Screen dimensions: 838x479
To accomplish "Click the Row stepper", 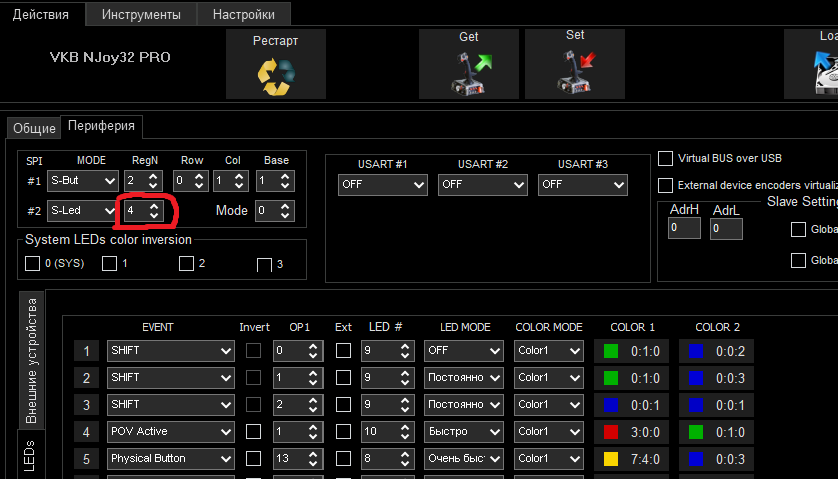I will coord(191,181).
